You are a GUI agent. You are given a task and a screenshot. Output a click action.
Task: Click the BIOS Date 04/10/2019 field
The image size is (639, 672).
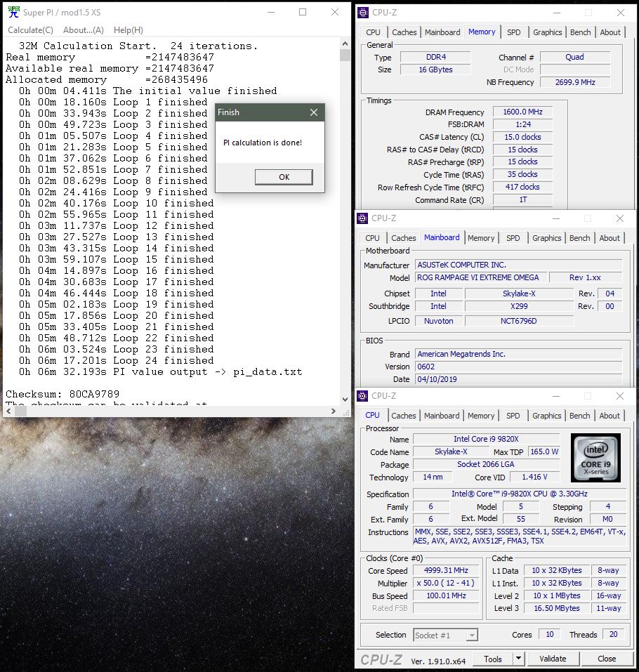pyautogui.click(x=518, y=379)
